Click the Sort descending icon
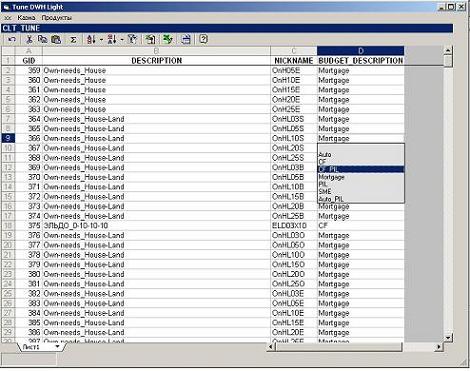Screen dimensions: 470x371 pos(112,40)
